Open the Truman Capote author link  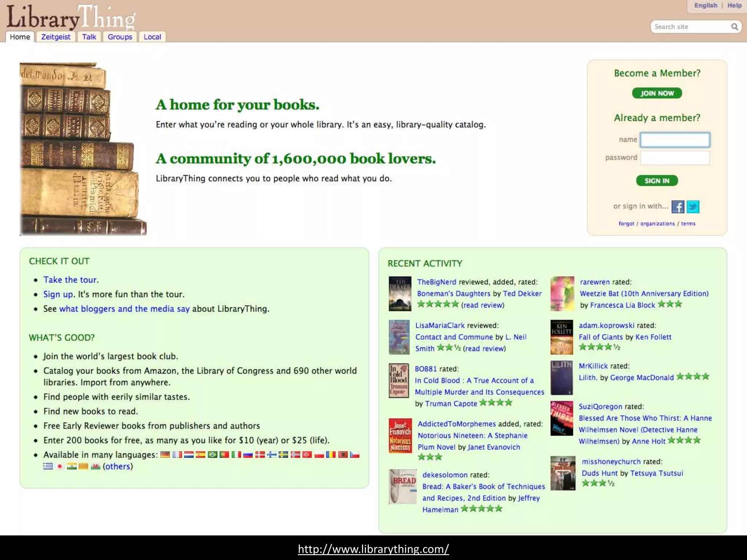pos(451,404)
